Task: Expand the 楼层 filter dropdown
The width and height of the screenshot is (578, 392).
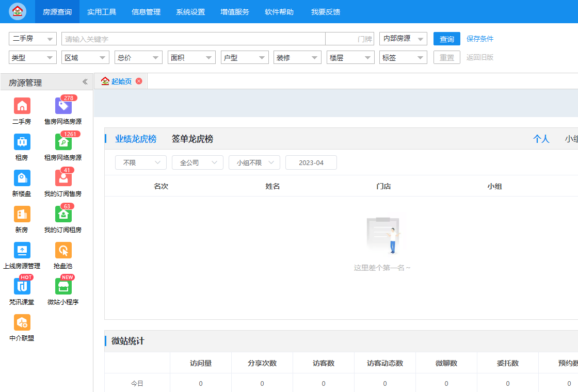Action: click(350, 57)
